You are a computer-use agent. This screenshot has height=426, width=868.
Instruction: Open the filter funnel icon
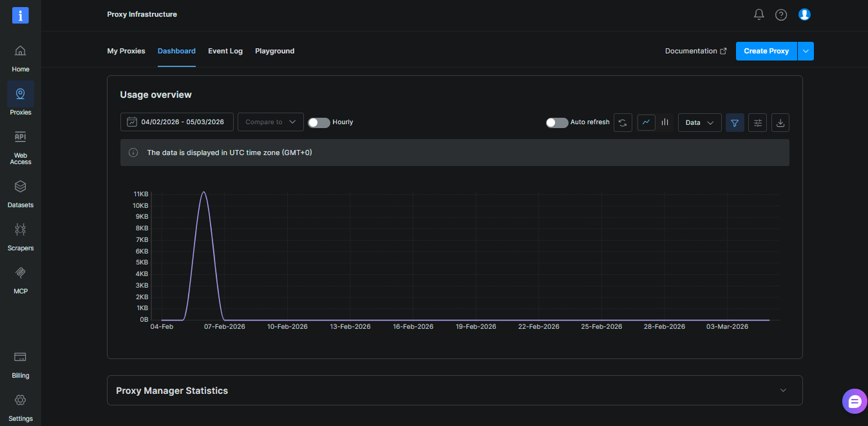[735, 122]
